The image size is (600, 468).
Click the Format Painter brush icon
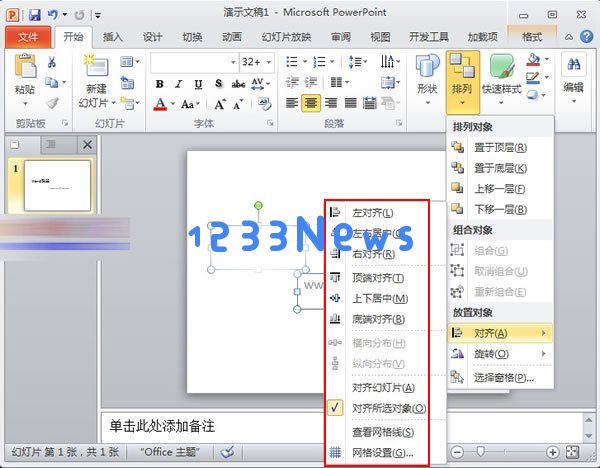[52, 103]
